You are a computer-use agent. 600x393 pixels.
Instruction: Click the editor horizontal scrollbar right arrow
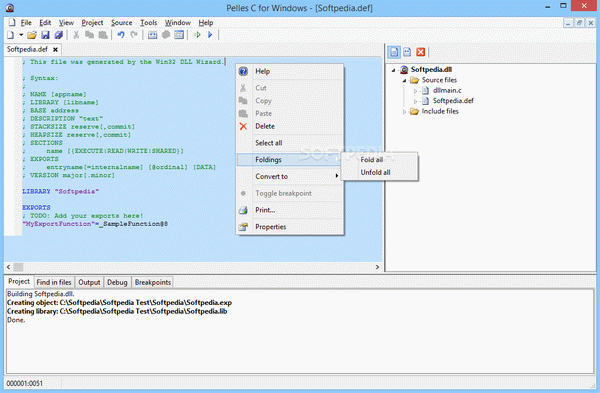coord(377,267)
